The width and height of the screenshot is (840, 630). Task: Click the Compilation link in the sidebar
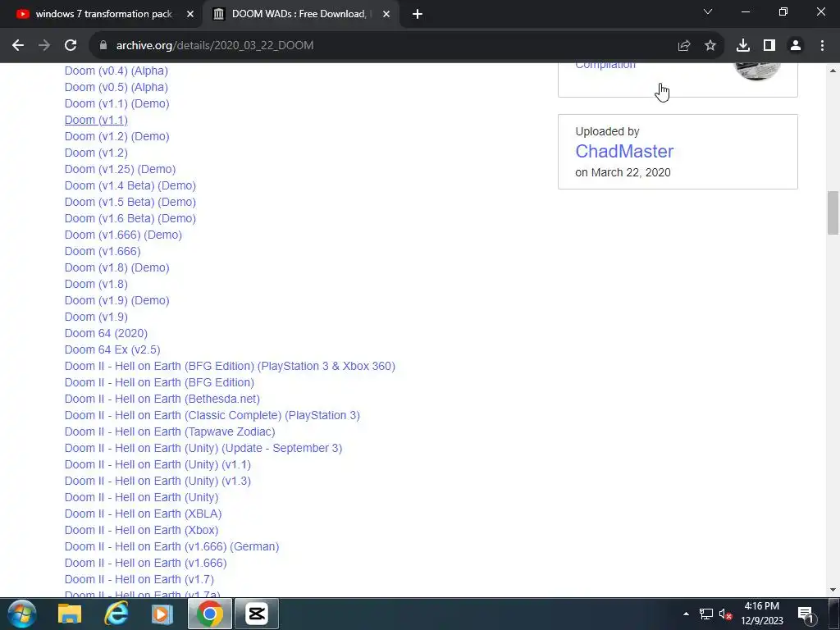pyautogui.click(x=605, y=65)
